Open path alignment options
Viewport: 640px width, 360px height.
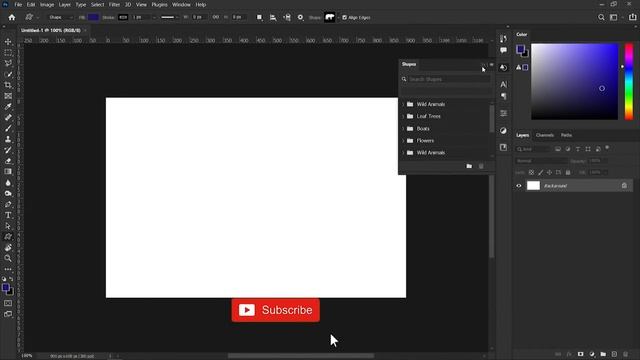(x=273, y=18)
